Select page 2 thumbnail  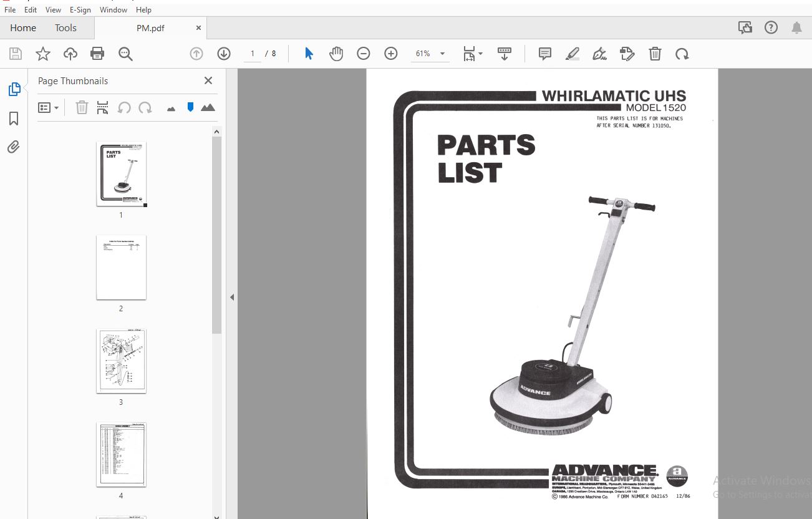click(121, 268)
